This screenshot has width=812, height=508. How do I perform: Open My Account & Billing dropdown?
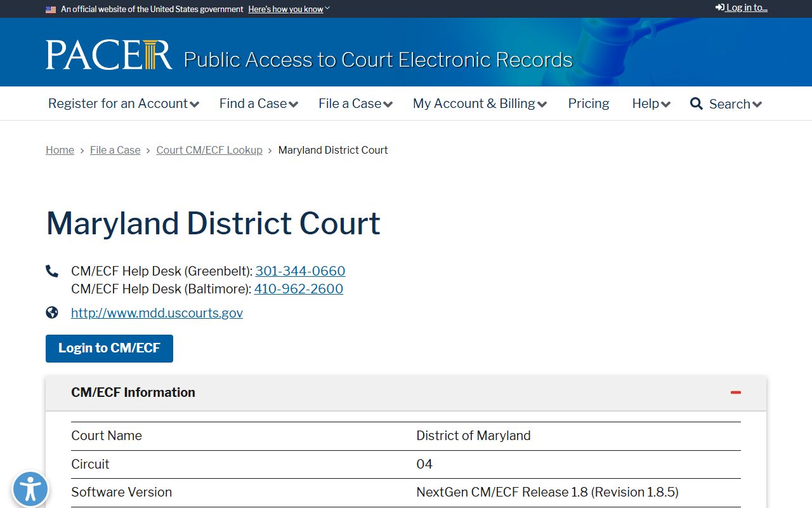[x=480, y=104]
